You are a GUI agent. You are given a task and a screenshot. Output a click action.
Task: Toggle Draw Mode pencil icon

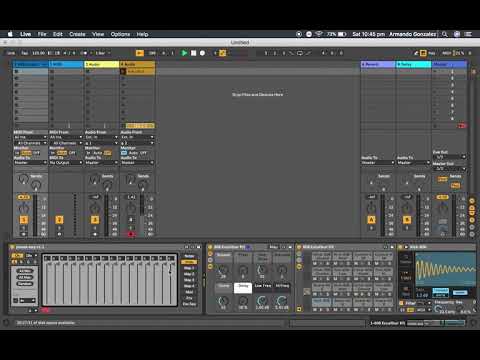pos(416,53)
